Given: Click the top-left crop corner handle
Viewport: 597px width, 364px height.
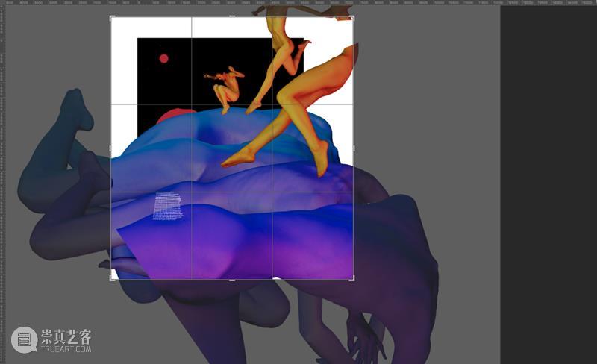Looking at the screenshot, I should tap(112, 18).
